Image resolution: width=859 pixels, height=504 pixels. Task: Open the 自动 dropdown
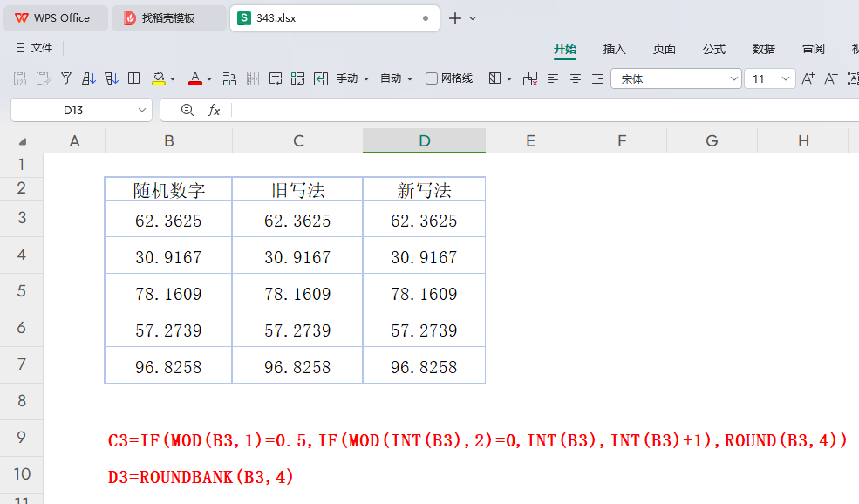click(x=397, y=78)
